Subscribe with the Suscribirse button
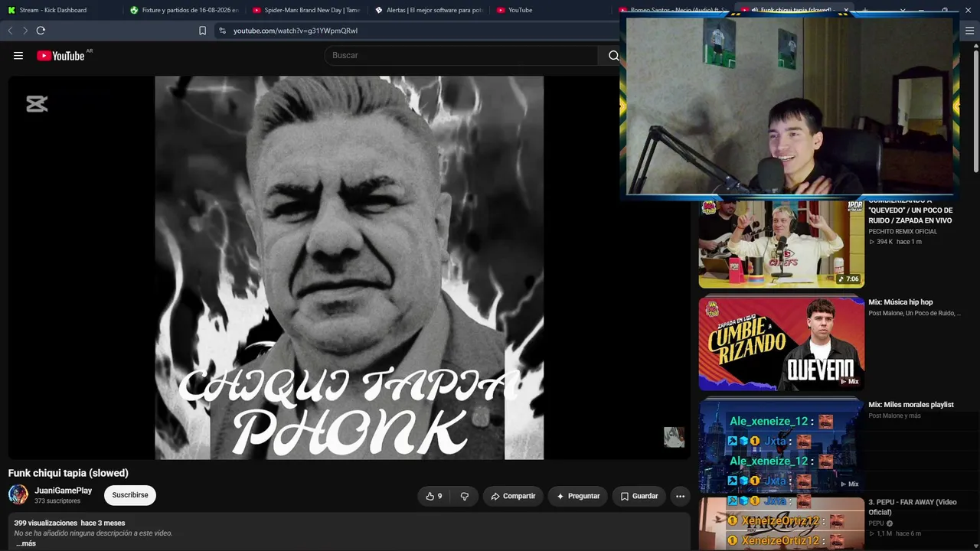This screenshot has width=980, height=551. 130,495
